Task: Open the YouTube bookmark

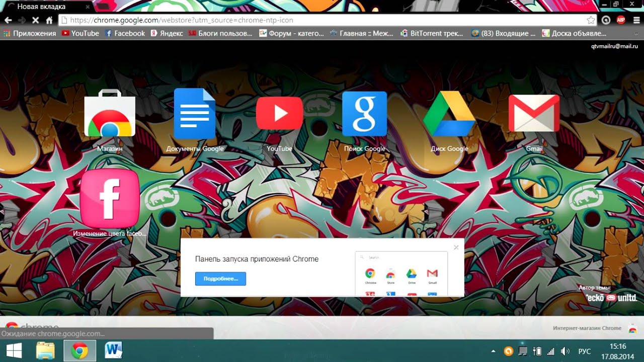Action: pyautogui.click(x=80, y=33)
